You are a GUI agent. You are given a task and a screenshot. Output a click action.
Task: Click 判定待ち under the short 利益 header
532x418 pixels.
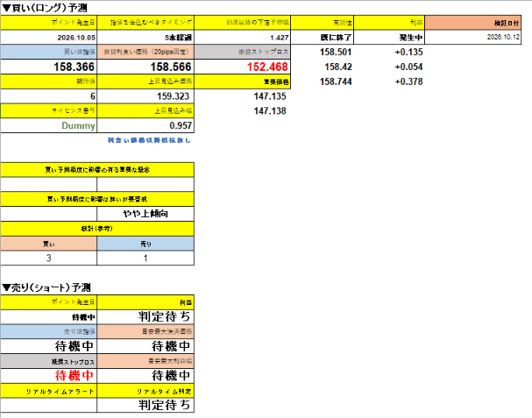click(145, 317)
